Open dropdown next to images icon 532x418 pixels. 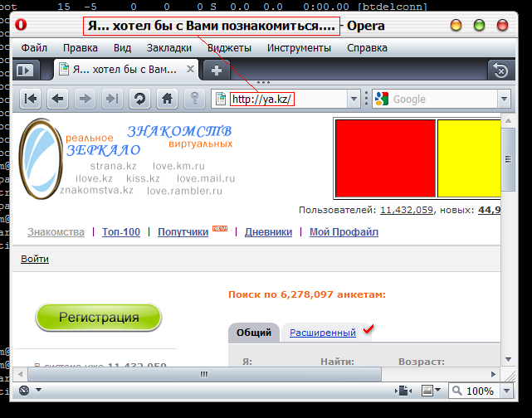pos(438,390)
